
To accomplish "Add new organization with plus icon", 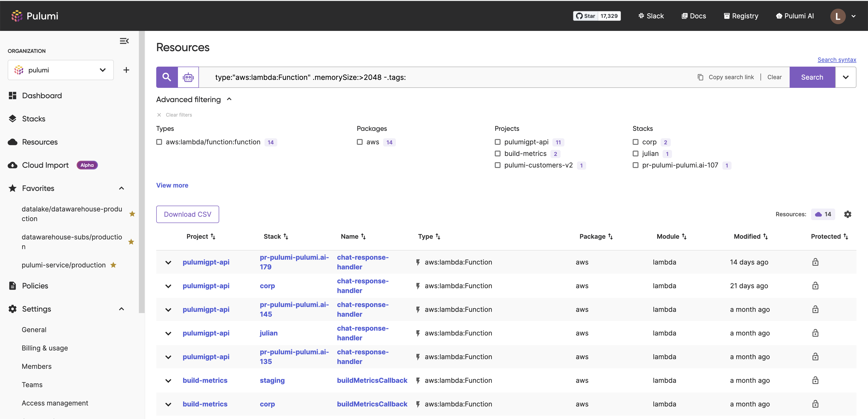I will point(126,70).
